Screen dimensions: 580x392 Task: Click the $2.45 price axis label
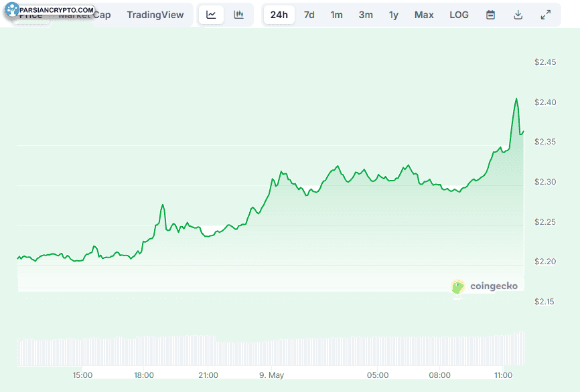pos(545,62)
